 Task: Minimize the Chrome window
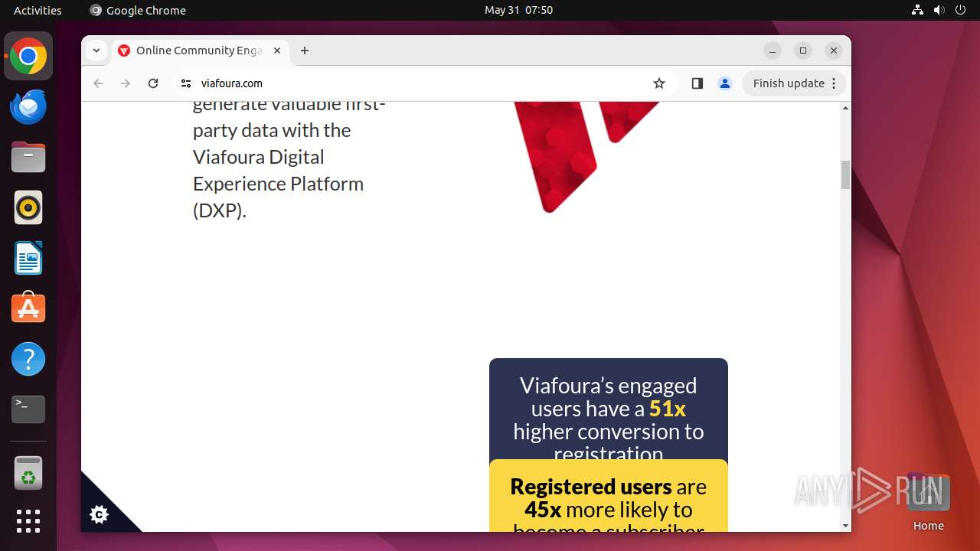773,51
